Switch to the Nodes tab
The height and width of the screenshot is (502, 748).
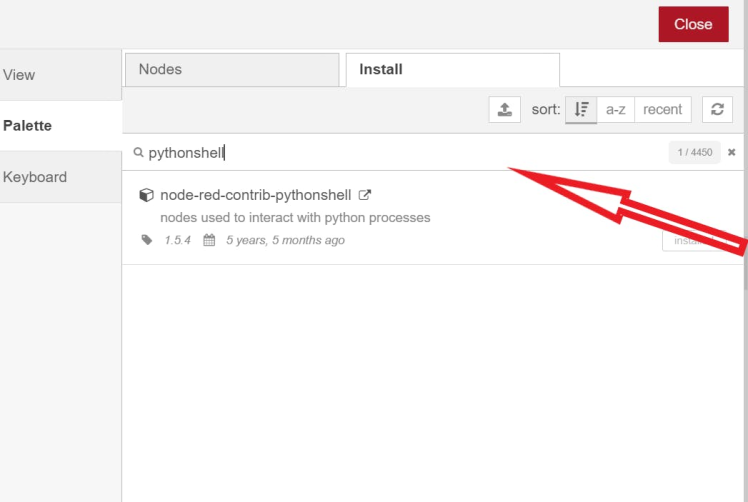[x=232, y=70]
